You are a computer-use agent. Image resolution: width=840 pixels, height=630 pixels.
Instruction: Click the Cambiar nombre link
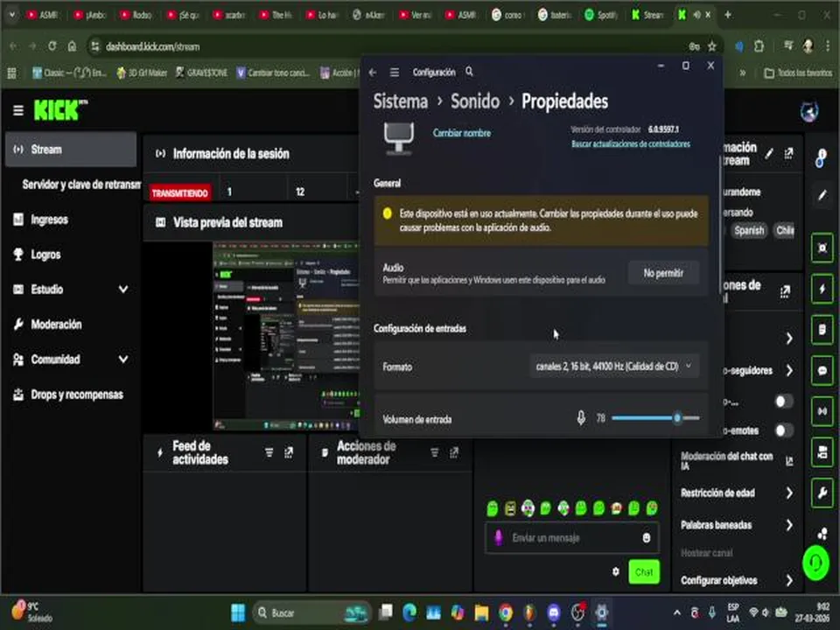click(x=462, y=133)
